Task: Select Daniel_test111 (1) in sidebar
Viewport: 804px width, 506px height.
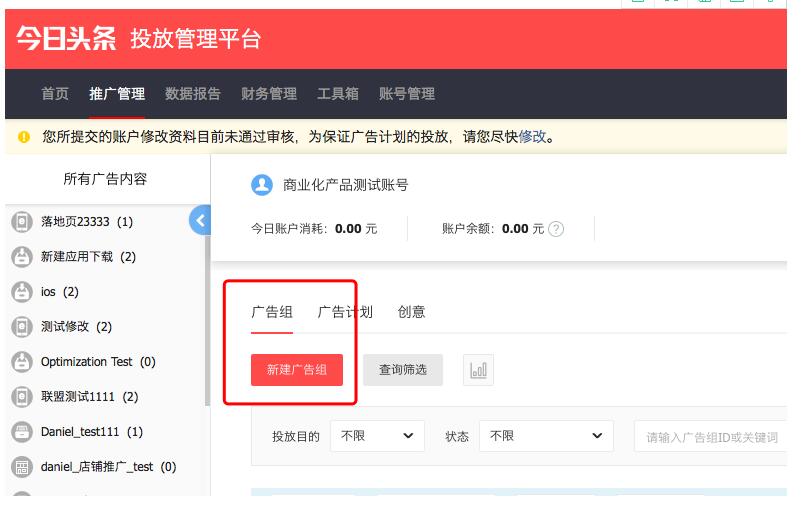Action: (92, 432)
